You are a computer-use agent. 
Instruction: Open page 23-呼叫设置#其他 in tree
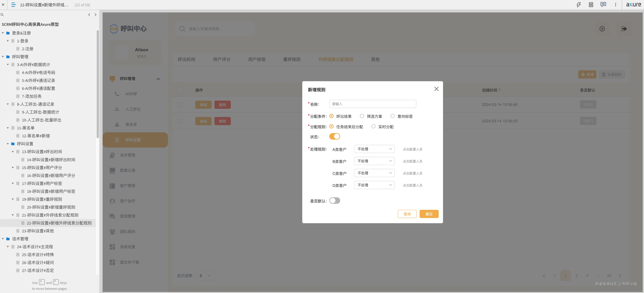coord(38,231)
